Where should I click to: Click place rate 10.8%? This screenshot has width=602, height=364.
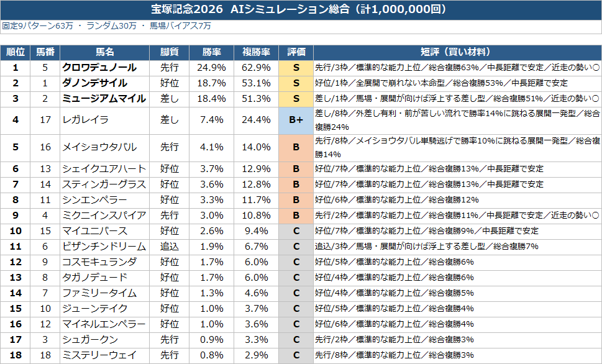click(x=256, y=216)
